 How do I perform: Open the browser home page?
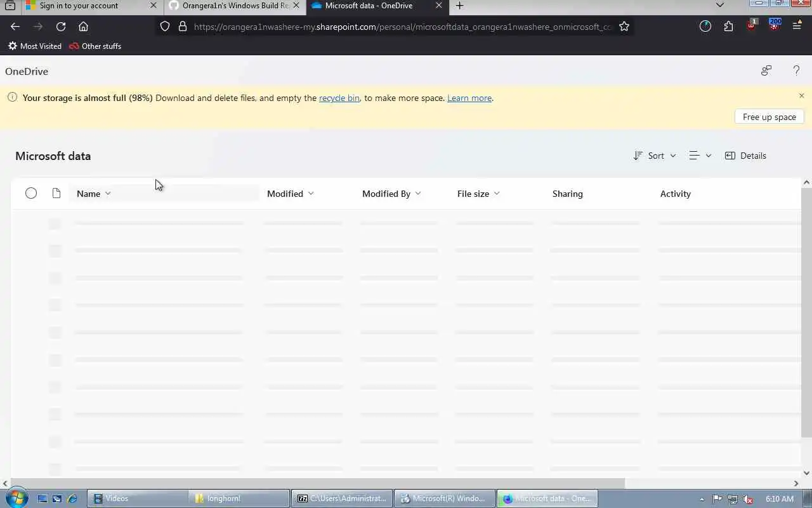(x=83, y=27)
